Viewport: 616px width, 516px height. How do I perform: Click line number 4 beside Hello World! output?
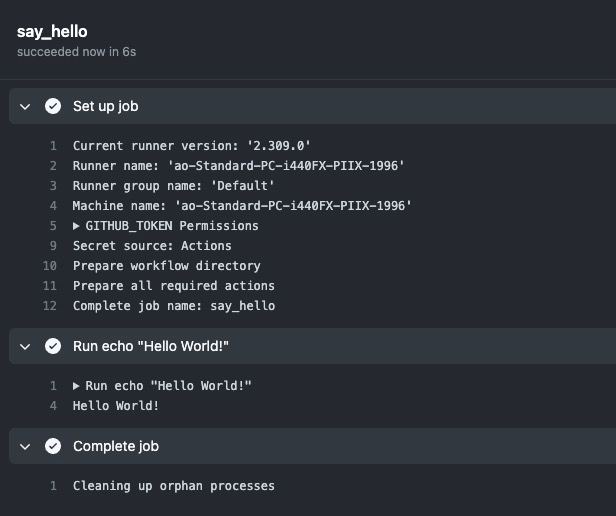pos(53,406)
